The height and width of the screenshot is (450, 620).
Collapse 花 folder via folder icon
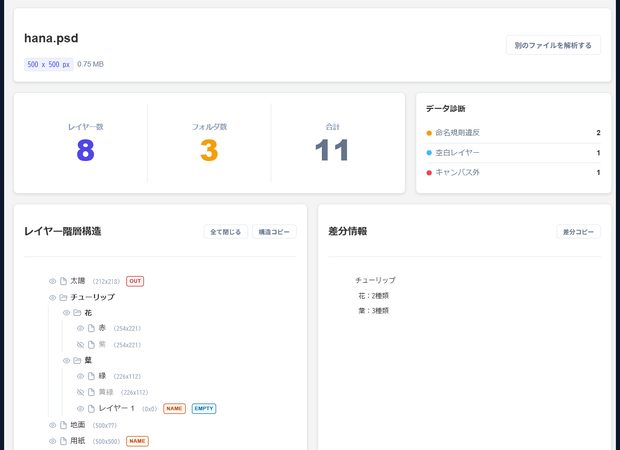click(78, 313)
